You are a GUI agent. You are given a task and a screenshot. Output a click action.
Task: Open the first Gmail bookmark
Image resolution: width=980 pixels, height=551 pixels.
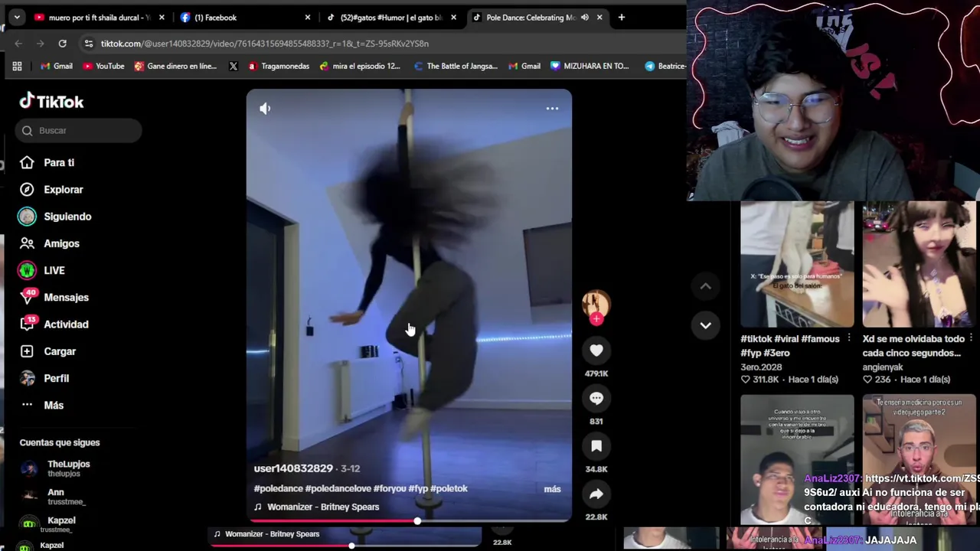(x=57, y=66)
